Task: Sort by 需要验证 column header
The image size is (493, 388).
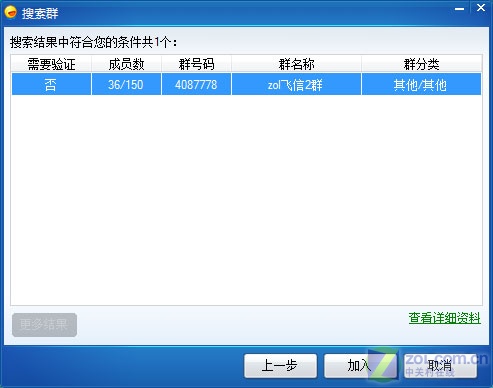Action: click(x=51, y=64)
